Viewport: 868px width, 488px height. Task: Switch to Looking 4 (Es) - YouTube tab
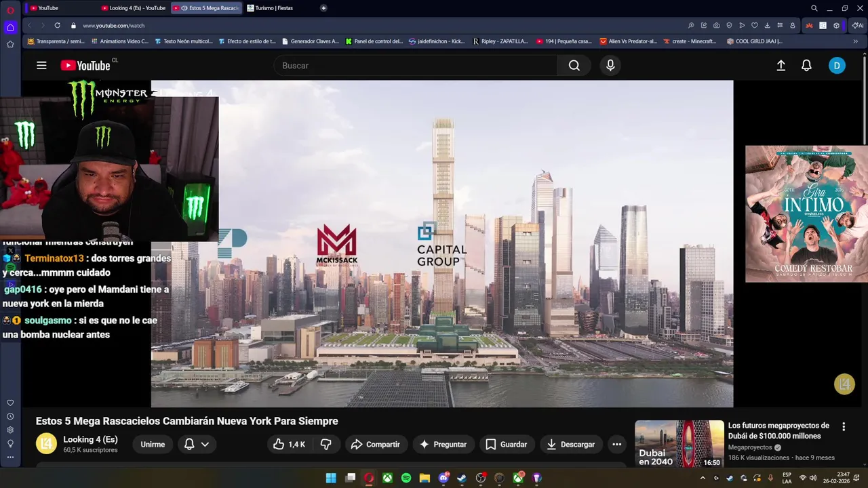coord(134,8)
